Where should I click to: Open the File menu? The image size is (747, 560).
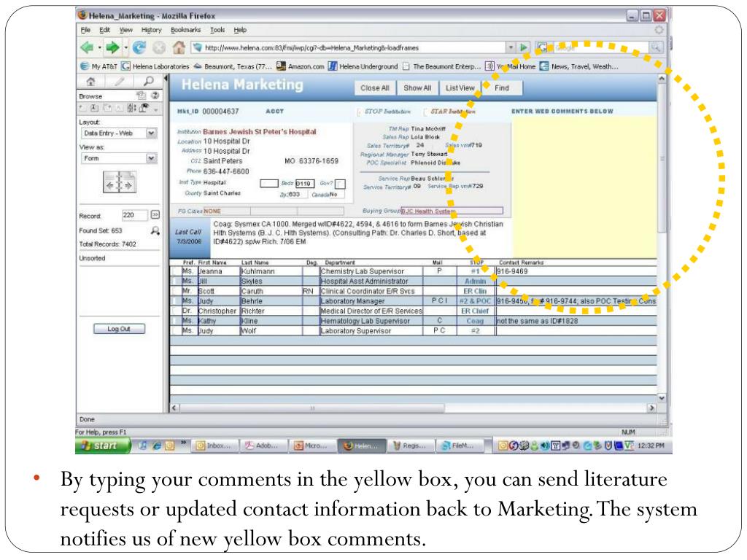pos(85,29)
